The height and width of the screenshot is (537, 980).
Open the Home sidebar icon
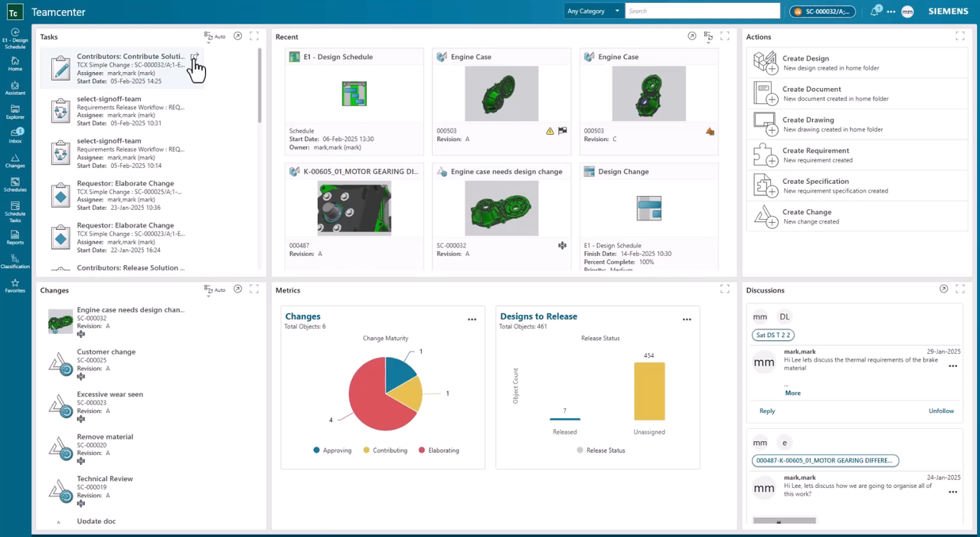[x=15, y=64]
